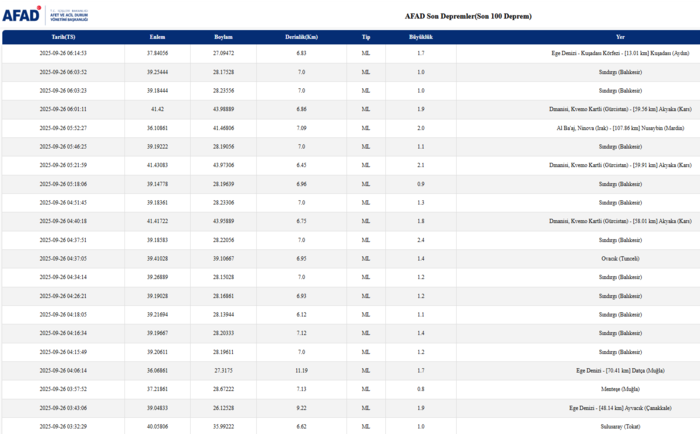
Task: Click magnitude value 2.1
Action: (421, 165)
